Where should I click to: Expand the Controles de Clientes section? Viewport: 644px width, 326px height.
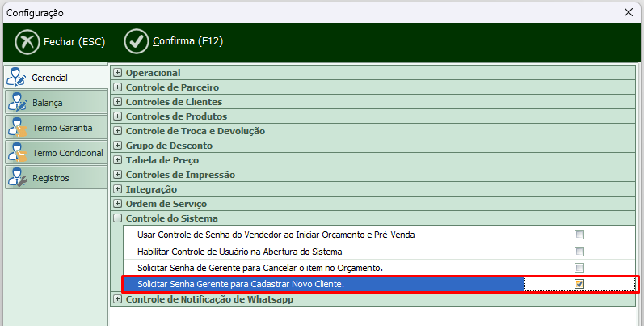tap(118, 102)
